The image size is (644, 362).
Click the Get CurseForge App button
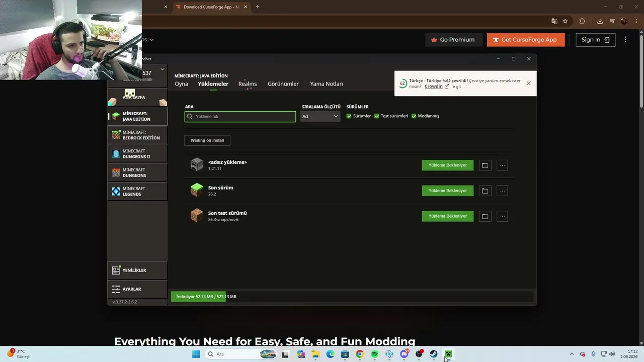[526, 40]
